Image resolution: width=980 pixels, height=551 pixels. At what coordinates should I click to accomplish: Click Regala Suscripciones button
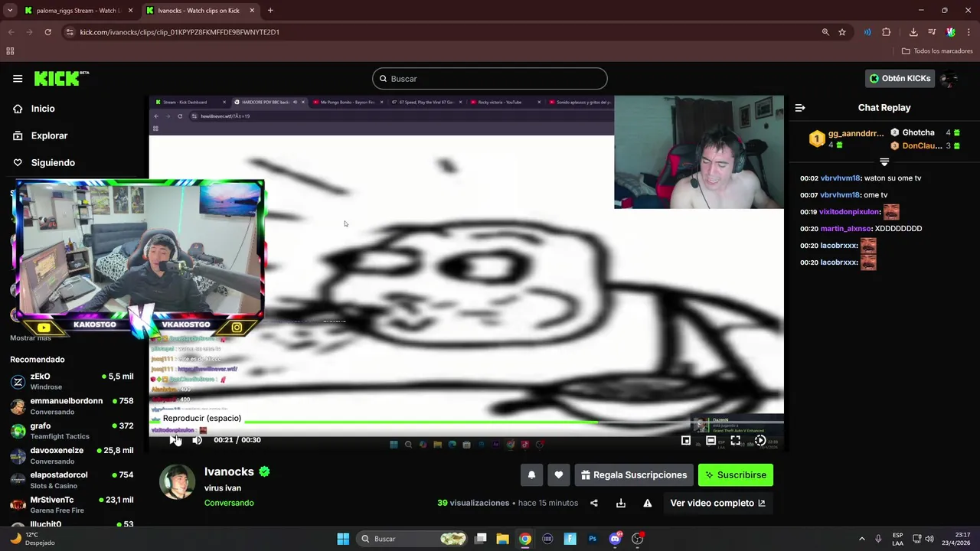[634, 475]
